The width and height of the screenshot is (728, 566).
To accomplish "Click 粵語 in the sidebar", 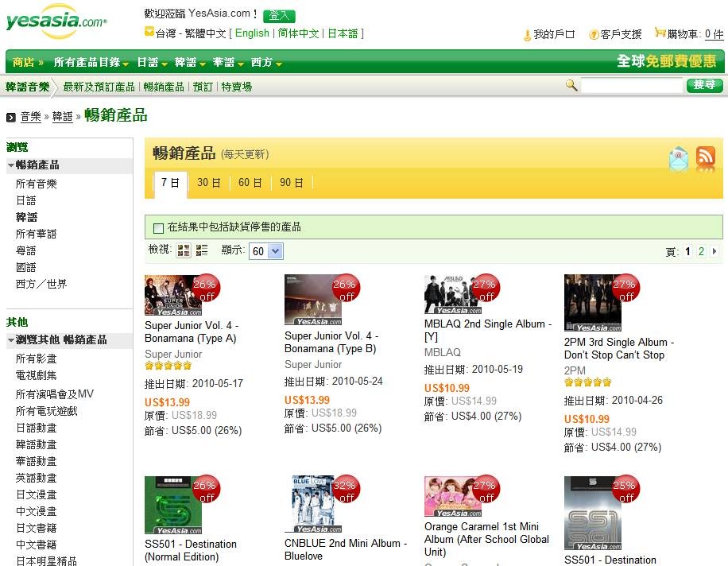I will [x=26, y=250].
